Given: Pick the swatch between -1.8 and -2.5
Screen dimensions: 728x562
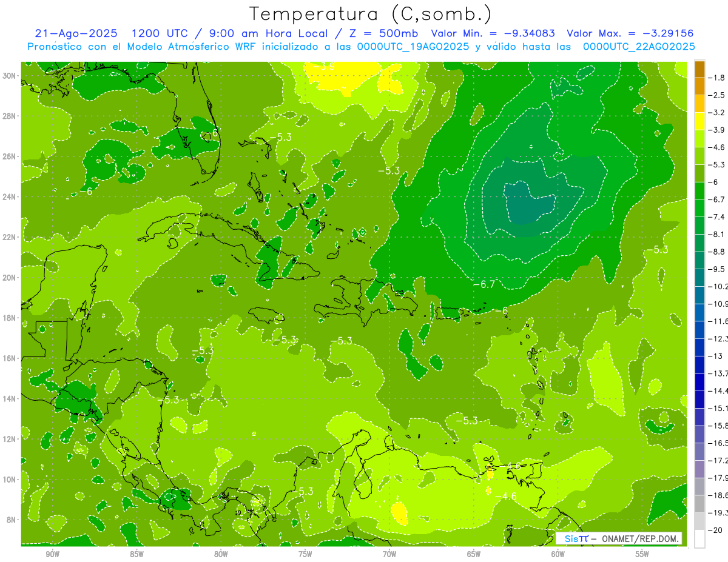Looking at the screenshot, I should point(700,86).
